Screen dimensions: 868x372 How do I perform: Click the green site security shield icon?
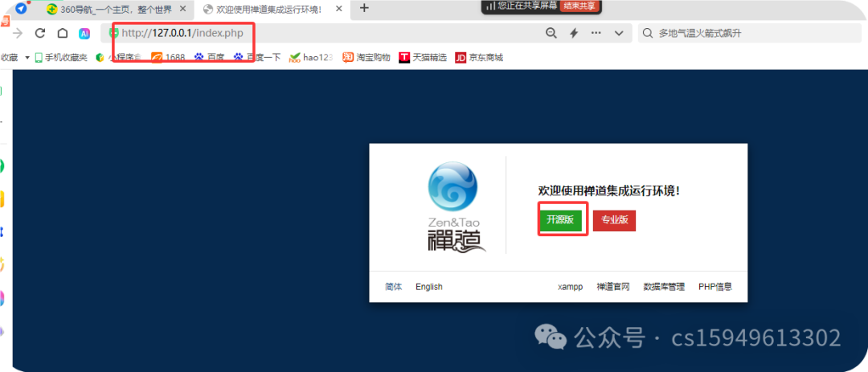click(x=113, y=33)
